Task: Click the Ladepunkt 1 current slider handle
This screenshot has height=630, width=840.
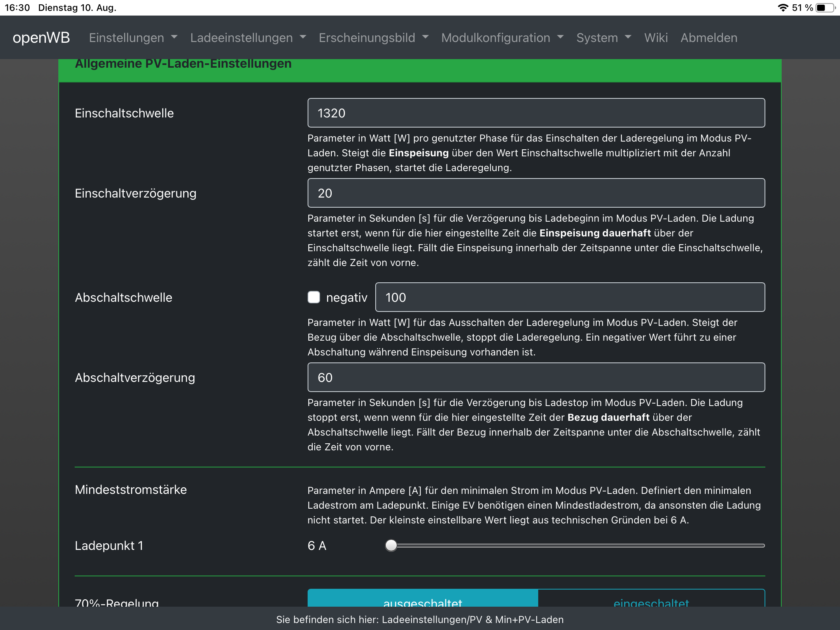Action: coord(391,546)
